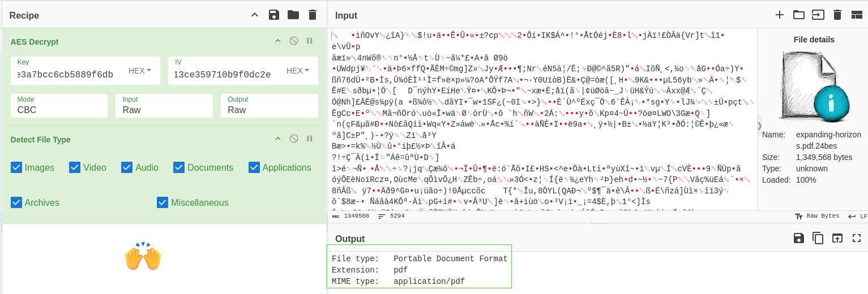Add a new input tab
868x294 pixels.
[x=780, y=15]
